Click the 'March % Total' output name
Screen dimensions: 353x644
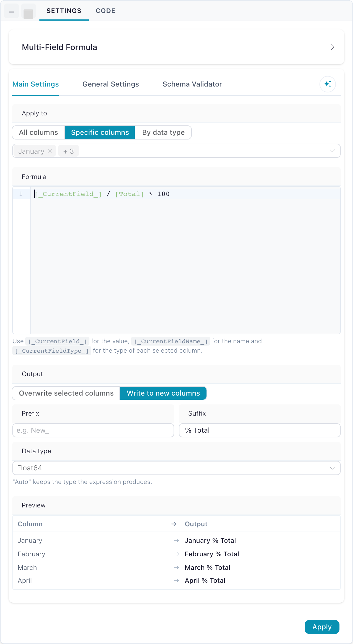pos(207,567)
